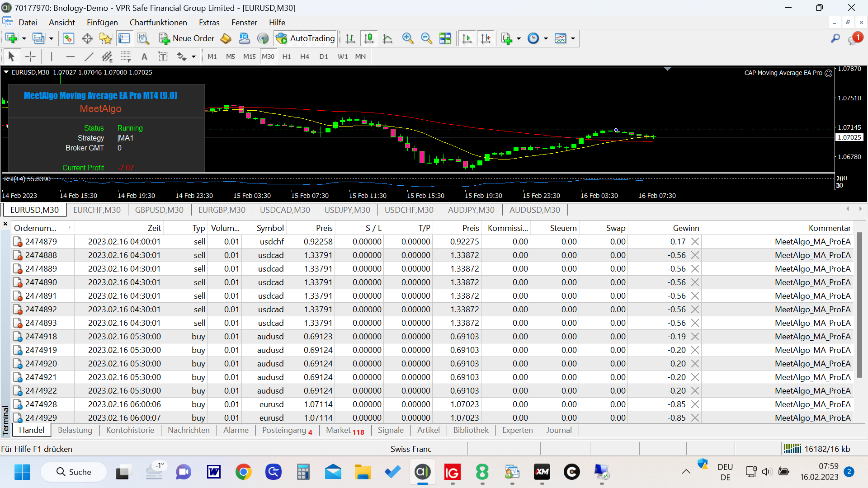Switch chart timeframe to H1
The width and height of the screenshot is (868, 488).
click(x=286, y=56)
